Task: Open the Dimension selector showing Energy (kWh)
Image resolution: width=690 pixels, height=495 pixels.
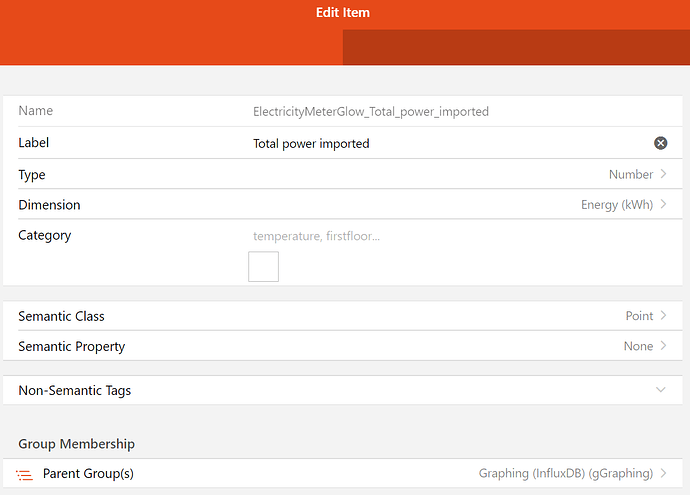Action: tap(616, 205)
